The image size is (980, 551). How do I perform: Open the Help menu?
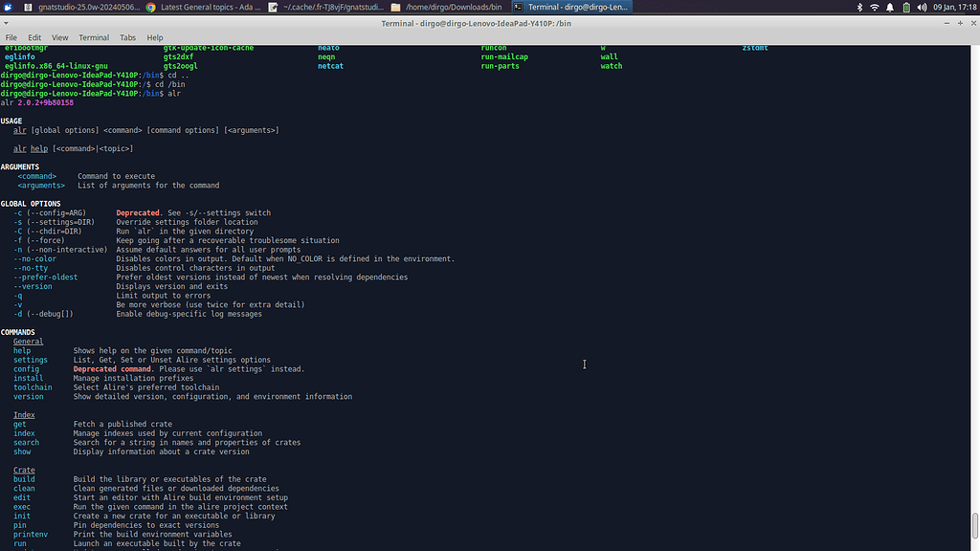[155, 37]
